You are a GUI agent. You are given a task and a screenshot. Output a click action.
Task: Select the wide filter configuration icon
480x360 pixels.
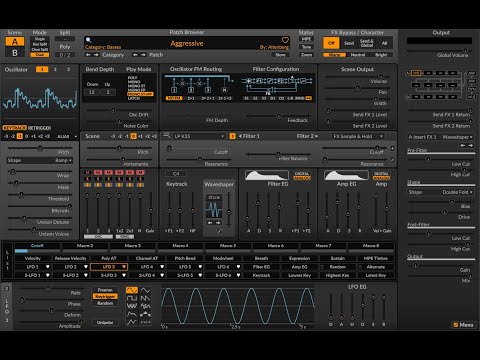[x=309, y=98]
